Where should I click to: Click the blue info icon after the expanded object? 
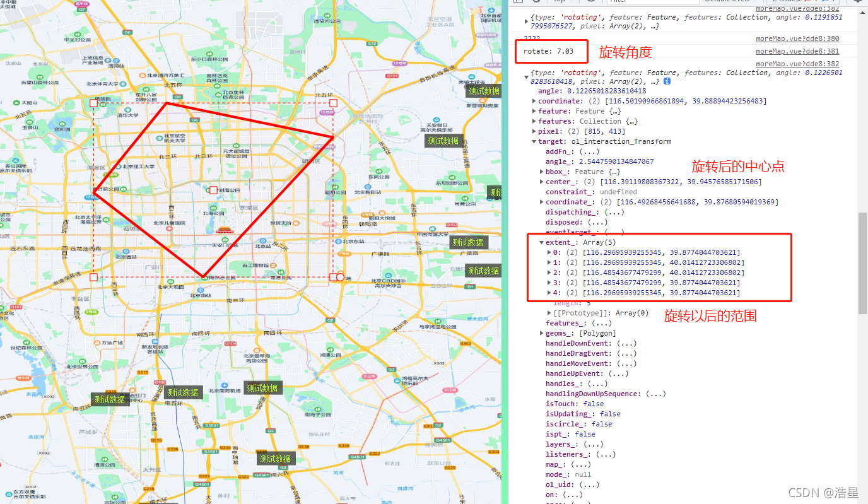pos(667,81)
